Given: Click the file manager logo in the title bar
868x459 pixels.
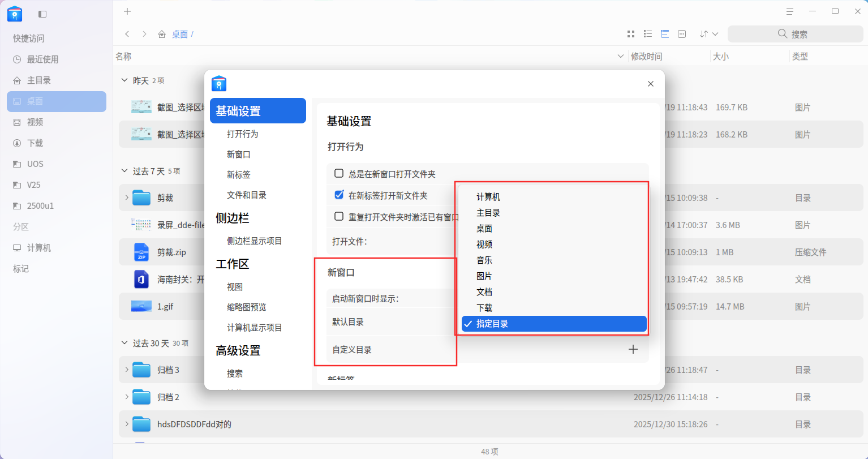Looking at the screenshot, I should point(15,14).
